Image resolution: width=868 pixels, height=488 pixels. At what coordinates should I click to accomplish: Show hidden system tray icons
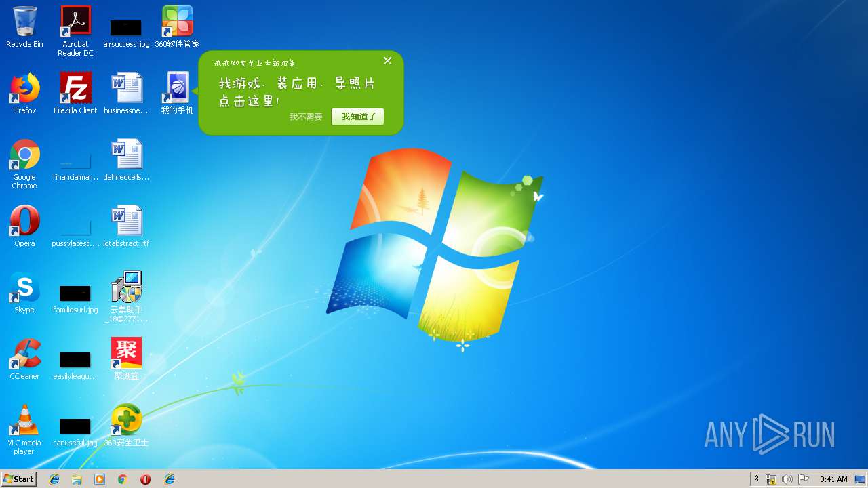[756, 479]
